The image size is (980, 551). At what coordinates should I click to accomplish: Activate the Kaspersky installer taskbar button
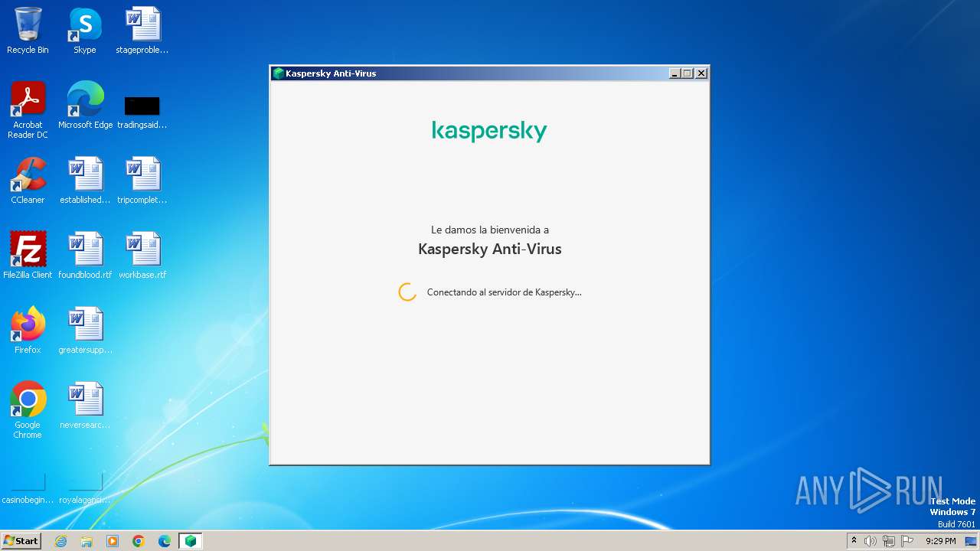pyautogui.click(x=191, y=541)
